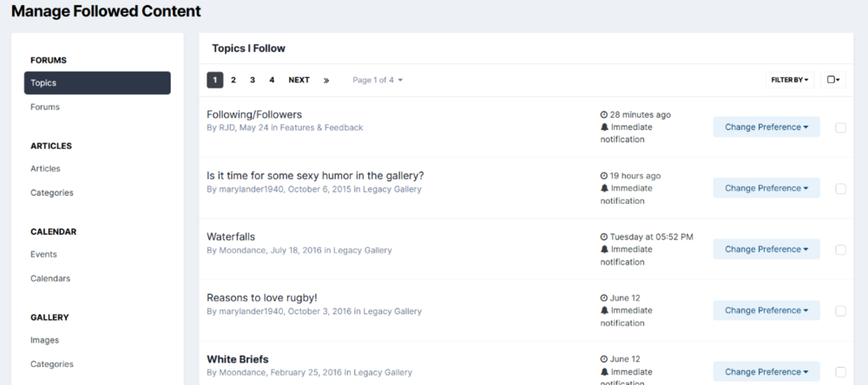This screenshot has height=385, width=868.
Task: Click the clock icon next to Tuesday at 05:52 PM
Action: [604, 237]
